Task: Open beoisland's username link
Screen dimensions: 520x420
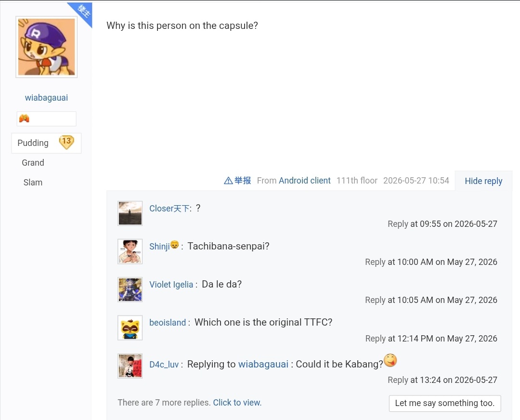Action: (168, 322)
